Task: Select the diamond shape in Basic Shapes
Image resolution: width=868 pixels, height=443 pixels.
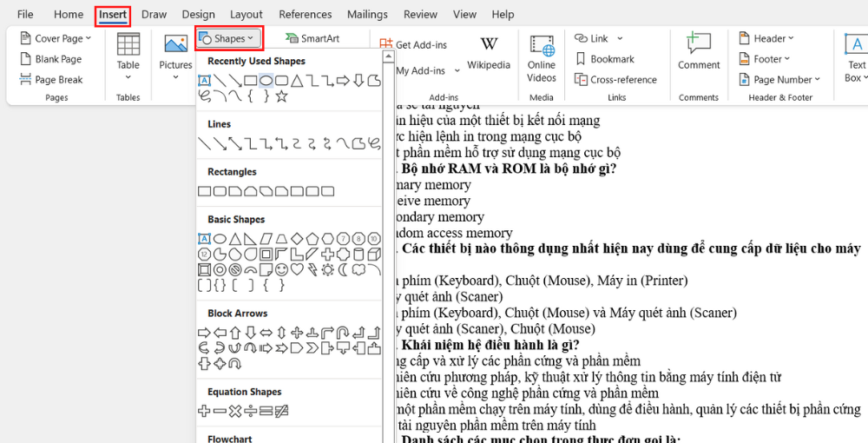Action: pos(297,239)
